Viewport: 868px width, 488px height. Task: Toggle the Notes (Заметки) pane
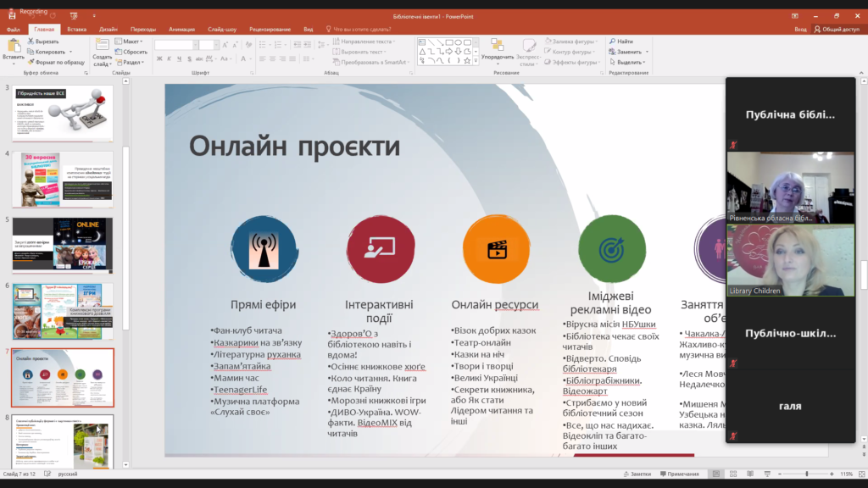pos(637,474)
